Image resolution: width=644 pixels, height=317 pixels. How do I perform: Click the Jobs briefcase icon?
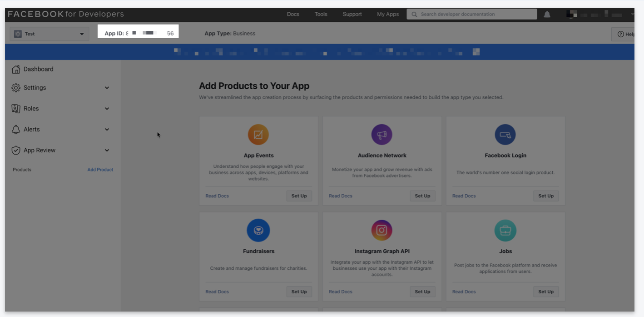tap(505, 230)
